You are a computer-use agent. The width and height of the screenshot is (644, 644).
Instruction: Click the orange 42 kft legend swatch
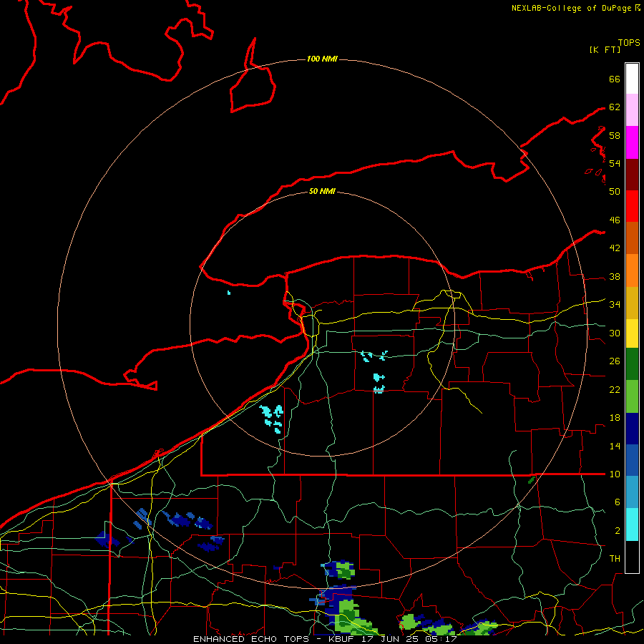pyautogui.click(x=632, y=270)
